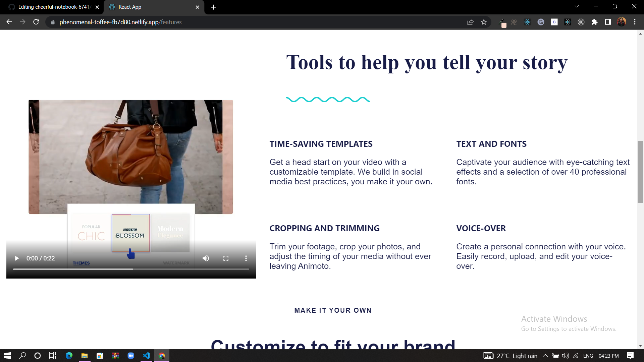Screen dimensions: 644x362
Task: Open the tab search chevron
Action: 576,6
